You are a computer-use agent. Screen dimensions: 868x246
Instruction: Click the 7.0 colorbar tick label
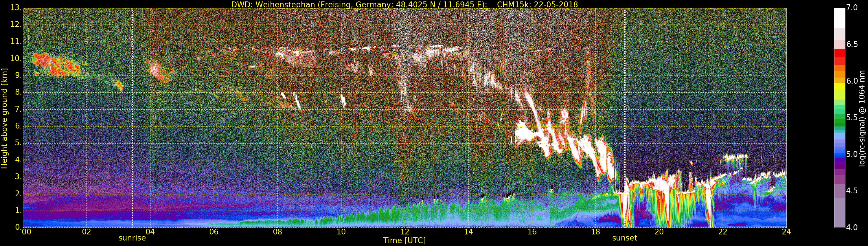click(852, 8)
